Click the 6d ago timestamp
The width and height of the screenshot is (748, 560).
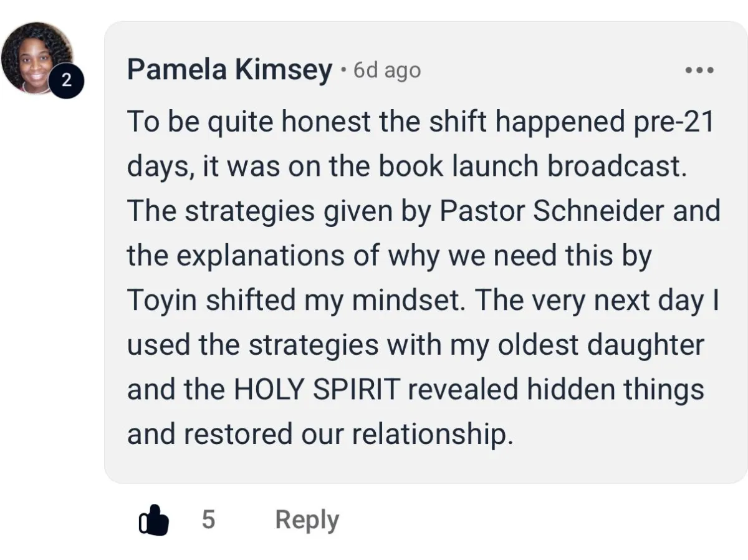386,70
